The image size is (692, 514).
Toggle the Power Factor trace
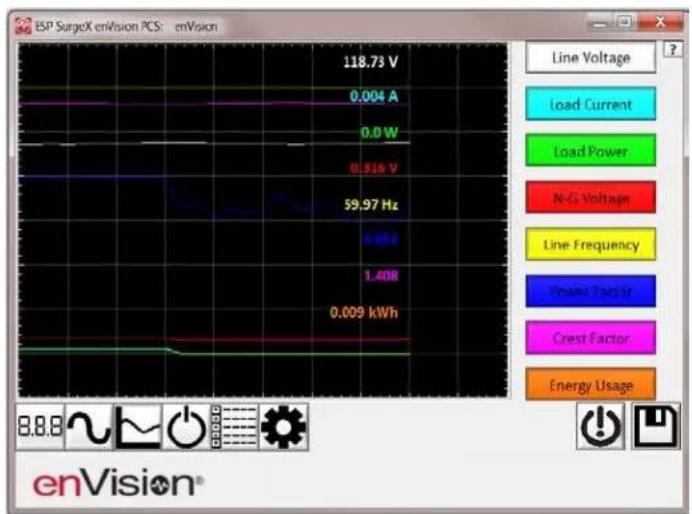(x=590, y=291)
